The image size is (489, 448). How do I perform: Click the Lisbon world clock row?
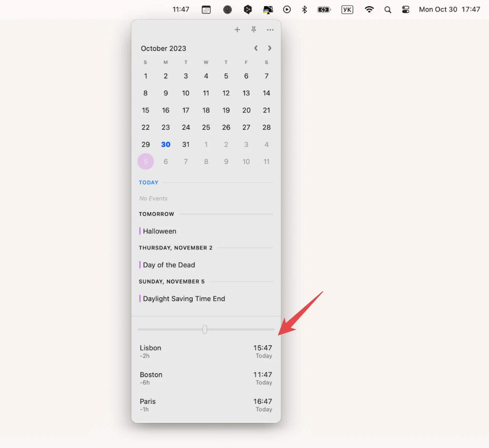pyautogui.click(x=206, y=351)
